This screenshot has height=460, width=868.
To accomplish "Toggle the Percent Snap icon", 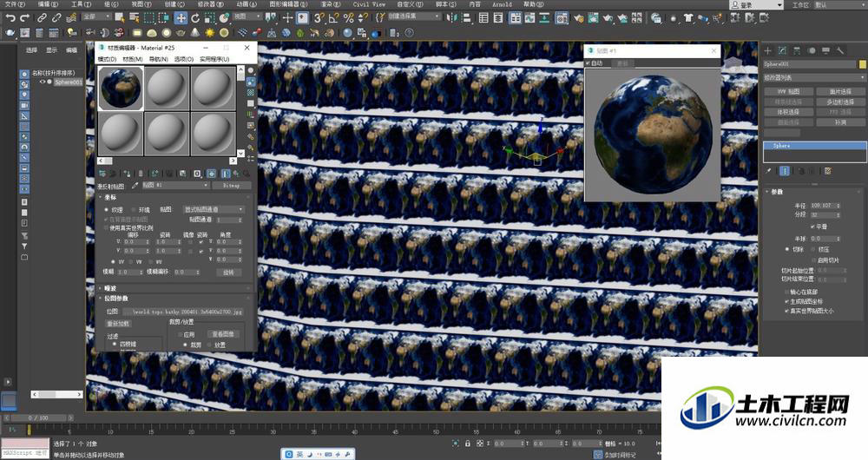I will click(348, 17).
